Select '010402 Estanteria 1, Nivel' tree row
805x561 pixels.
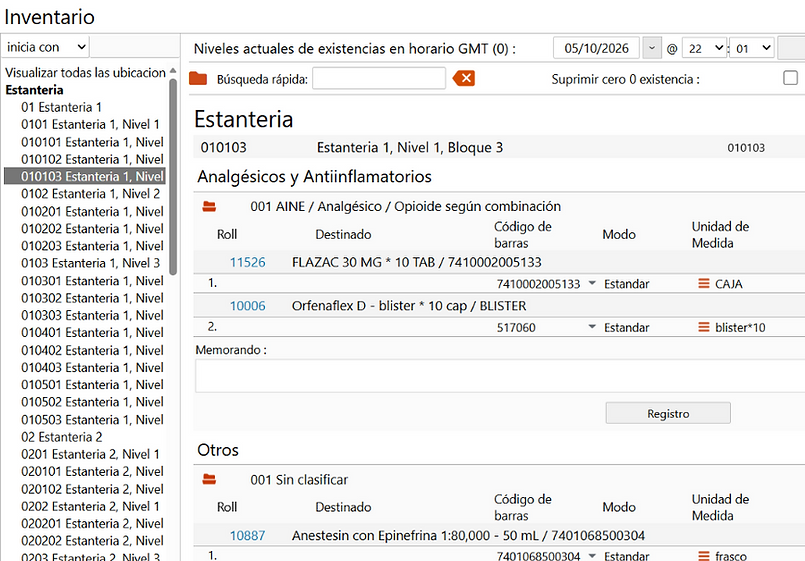point(92,350)
